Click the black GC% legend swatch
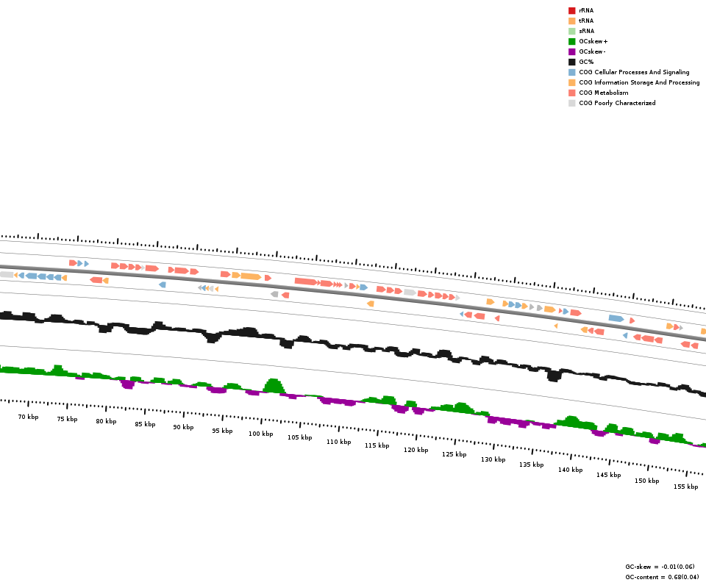 click(571, 62)
